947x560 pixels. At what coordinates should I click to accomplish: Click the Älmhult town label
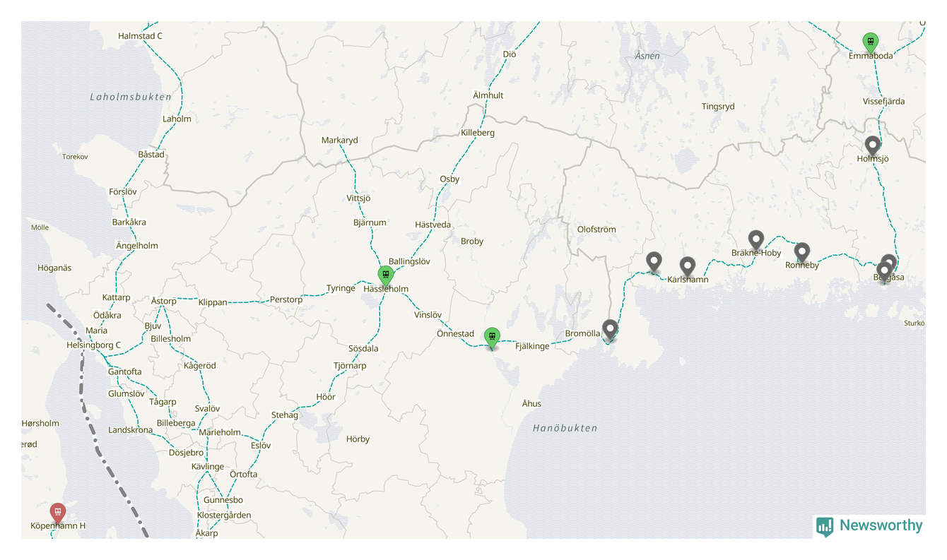click(x=488, y=95)
